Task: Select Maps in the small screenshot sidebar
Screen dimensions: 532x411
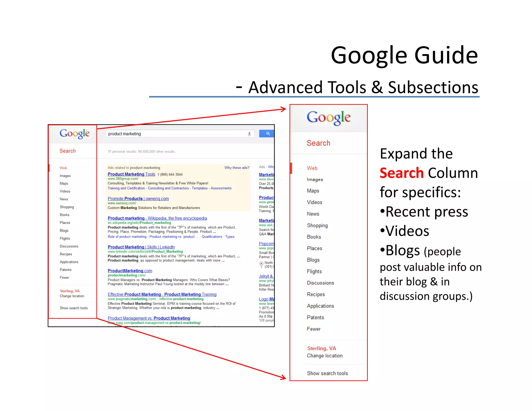Action: click(x=64, y=183)
